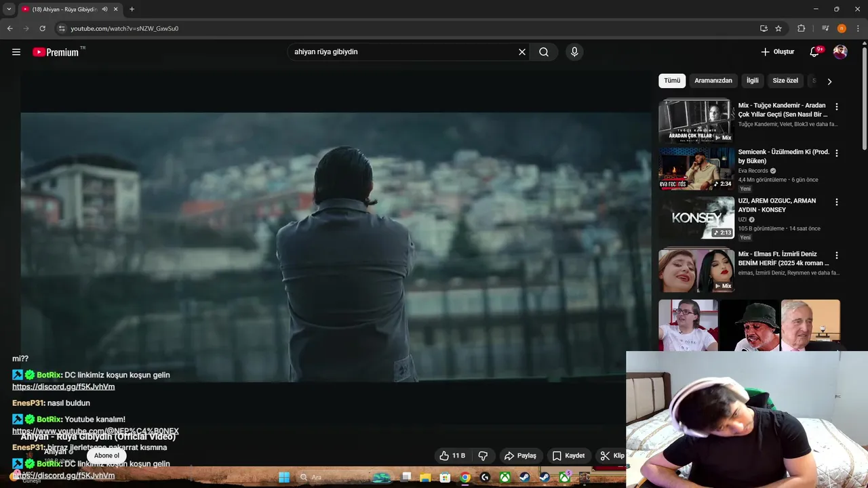Open the YouTube account avatar menu
The width and height of the screenshot is (868, 488).
[x=840, y=52]
